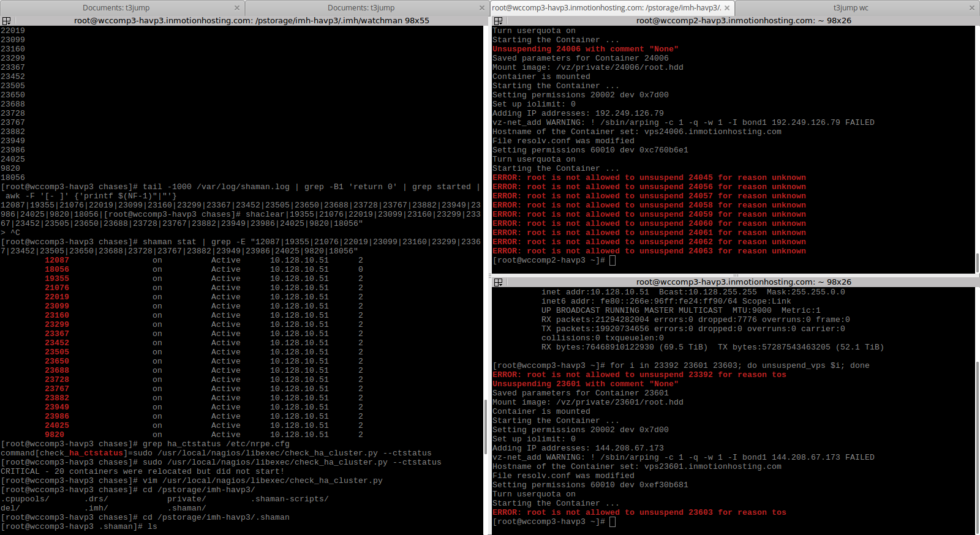Open the second Documents: t3jump tab
The width and height of the screenshot is (980, 535).
tap(361, 8)
